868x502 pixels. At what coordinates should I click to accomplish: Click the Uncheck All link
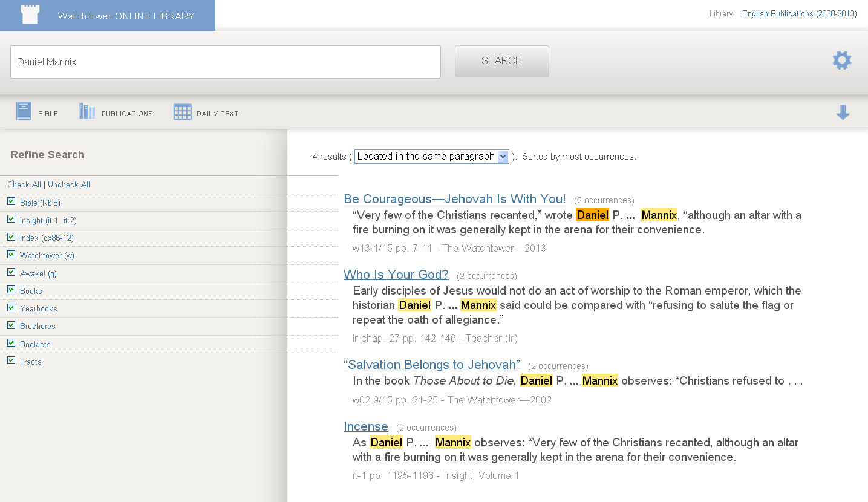pyautogui.click(x=69, y=185)
